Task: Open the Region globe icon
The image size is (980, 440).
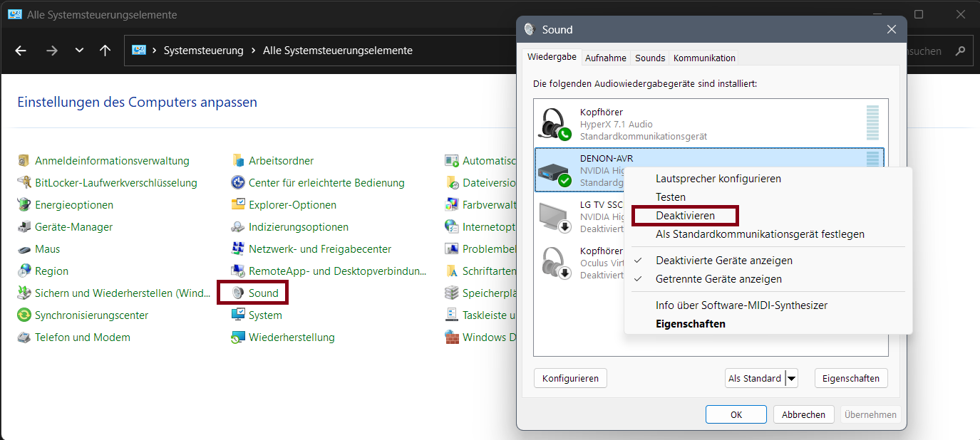Action: tap(24, 271)
